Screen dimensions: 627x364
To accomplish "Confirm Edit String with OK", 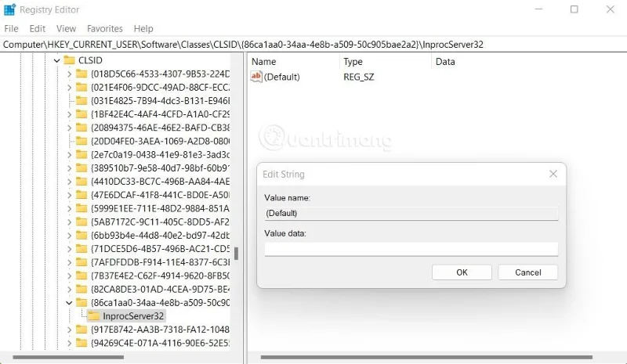I will tap(462, 272).
